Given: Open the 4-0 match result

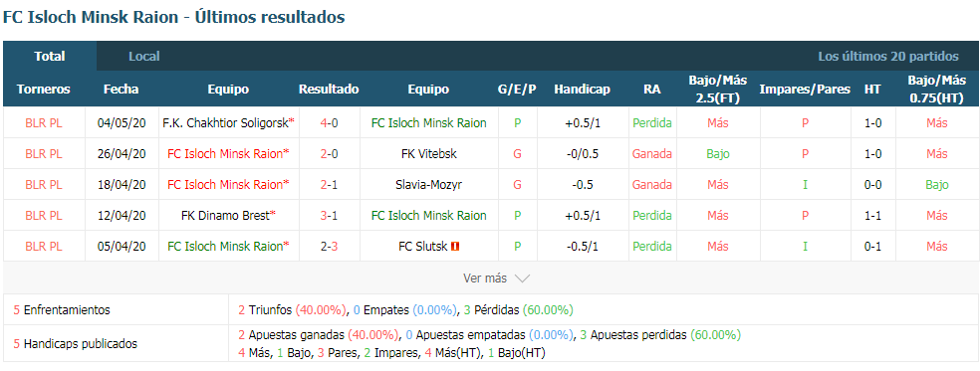Looking at the screenshot, I should [x=329, y=123].
